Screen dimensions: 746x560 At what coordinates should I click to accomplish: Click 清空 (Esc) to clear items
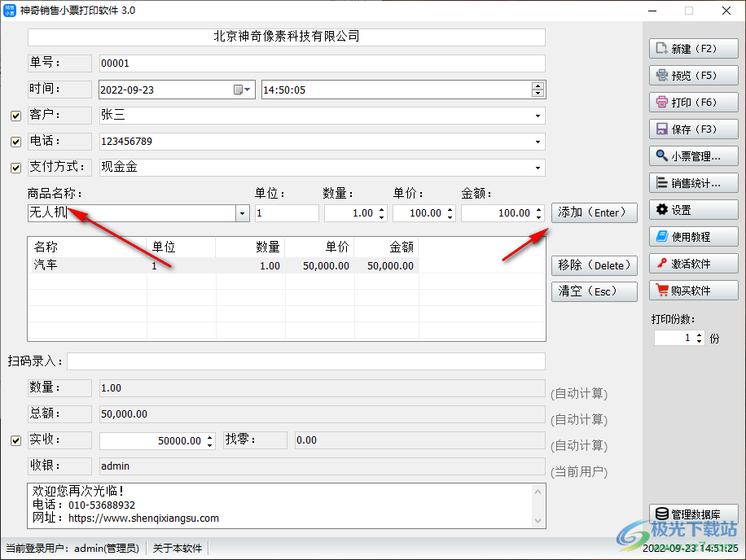(x=595, y=291)
